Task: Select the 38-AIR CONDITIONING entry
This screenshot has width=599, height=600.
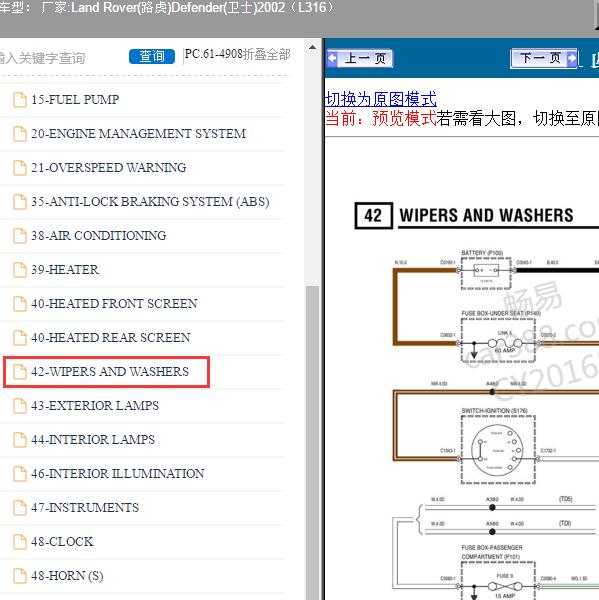Action: pos(99,236)
